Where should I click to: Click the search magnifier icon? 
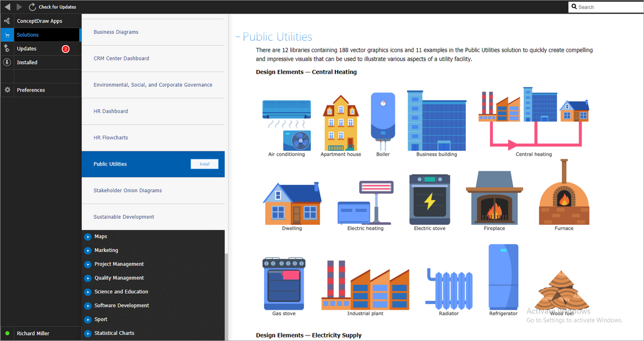coord(575,7)
